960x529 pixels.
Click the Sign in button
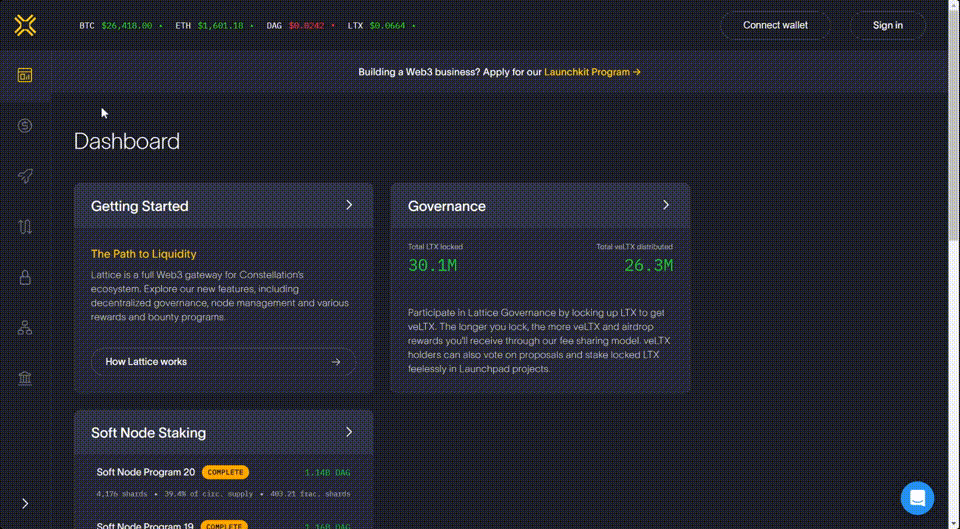point(887,25)
